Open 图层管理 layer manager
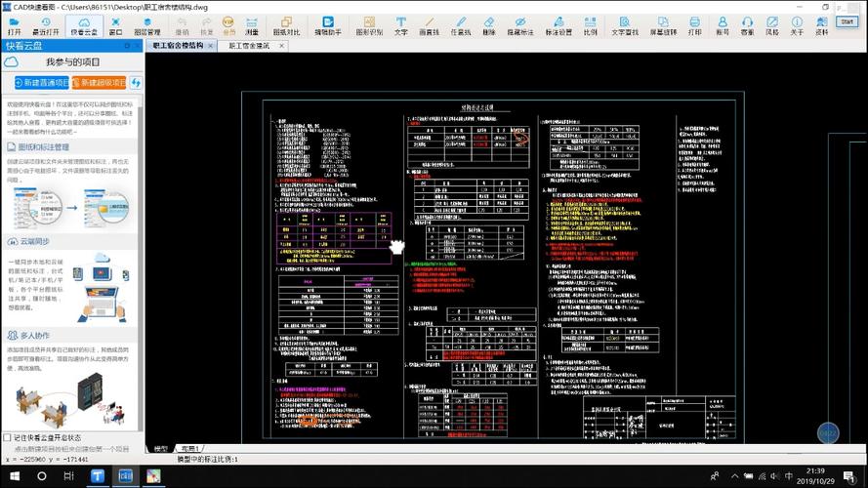This screenshot has width=868, height=488. click(x=147, y=26)
